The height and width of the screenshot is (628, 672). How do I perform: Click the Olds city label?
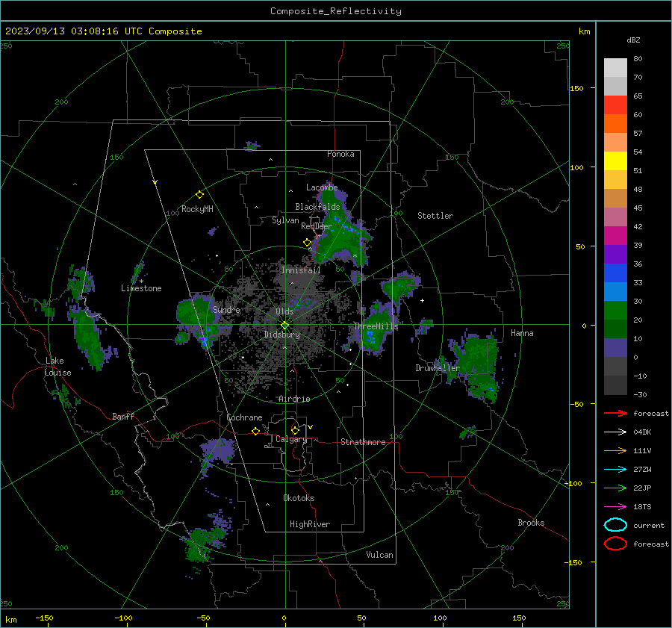click(x=284, y=311)
